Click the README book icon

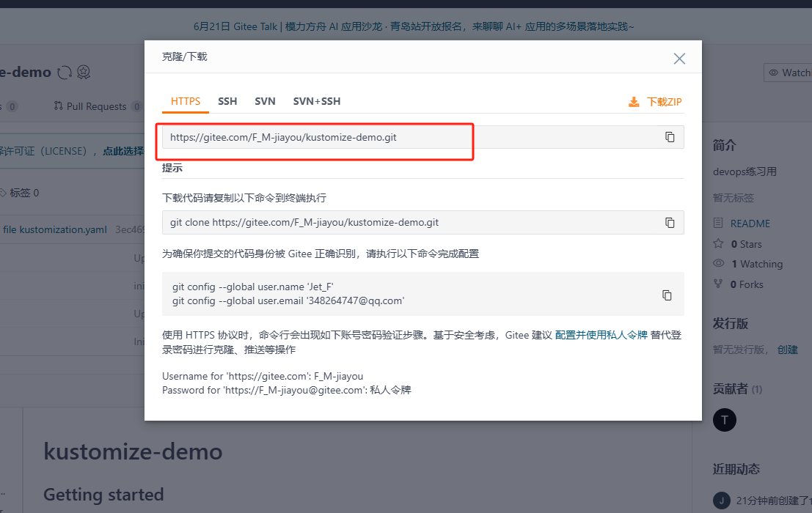tap(718, 223)
